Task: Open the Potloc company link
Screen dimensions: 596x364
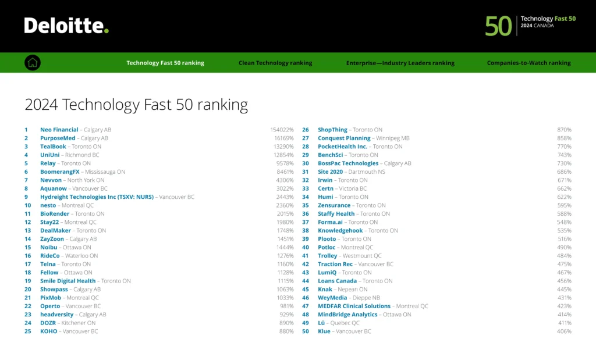Action: pos(327,247)
